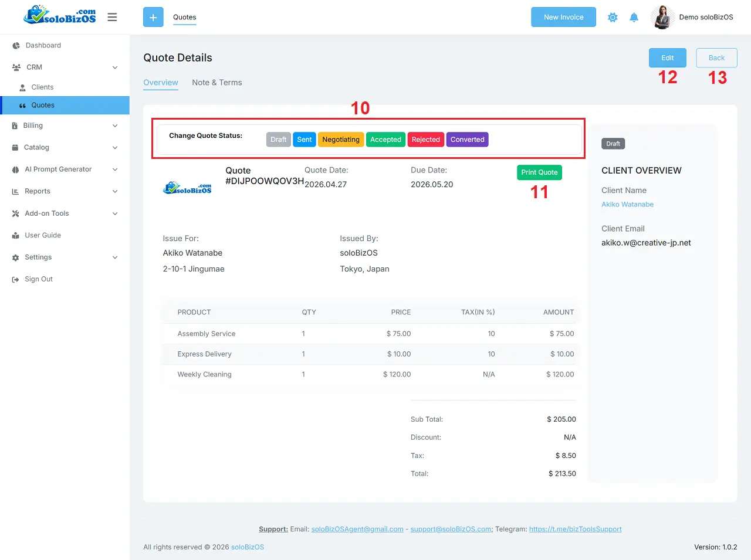This screenshot has height=560, width=751.
Task: Click the support@soloBizOS.com email link
Action: click(x=451, y=530)
